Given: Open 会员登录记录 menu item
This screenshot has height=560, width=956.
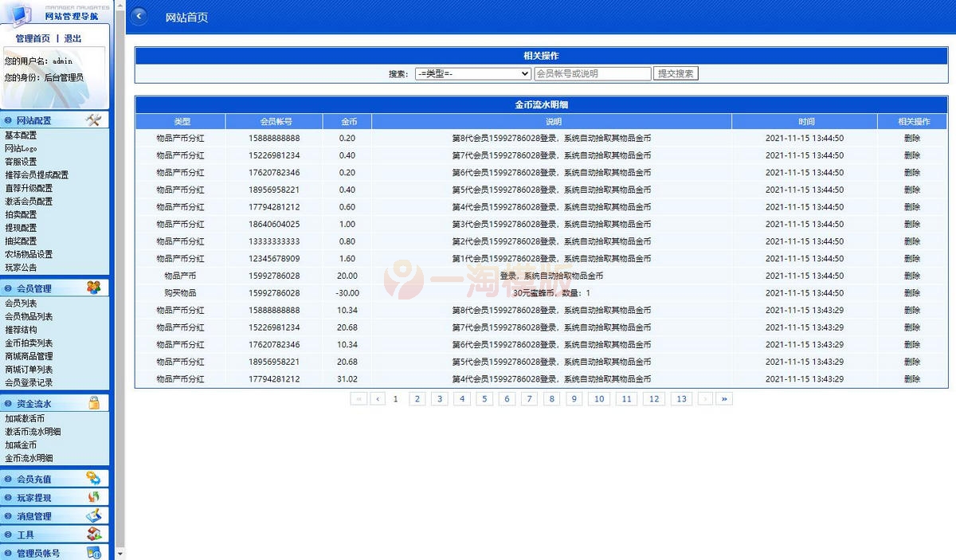Looking at the screenshot, I should (x=29, y=382).
